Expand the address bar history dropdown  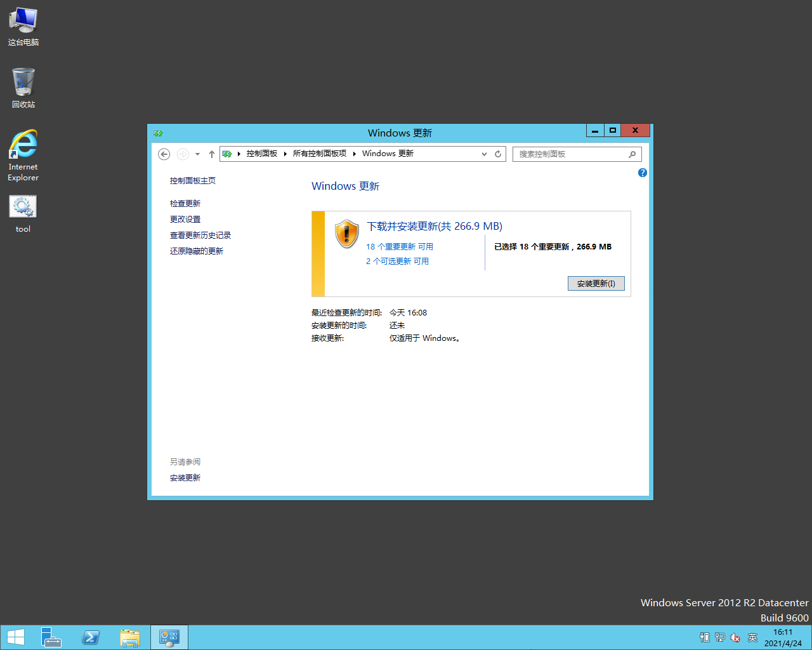(484, 154)
